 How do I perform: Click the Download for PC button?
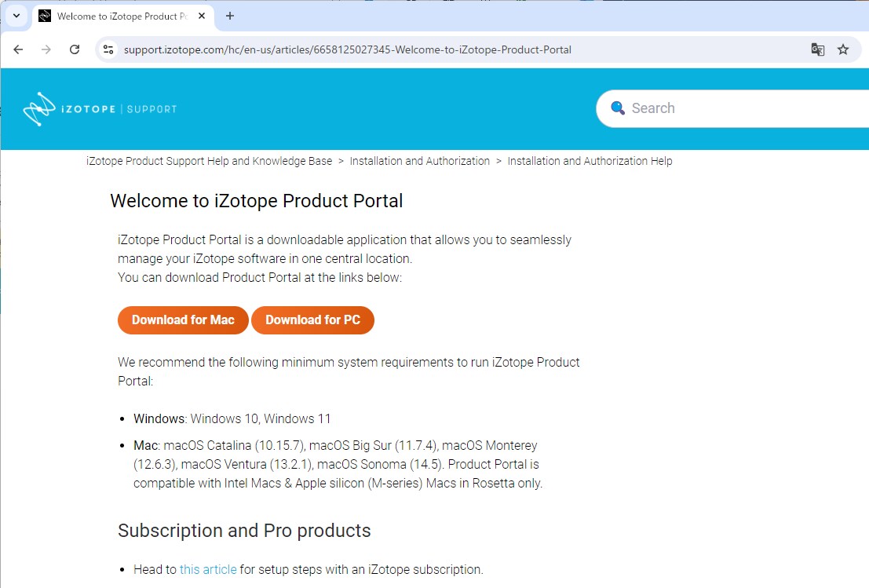(x=312, y=320)
